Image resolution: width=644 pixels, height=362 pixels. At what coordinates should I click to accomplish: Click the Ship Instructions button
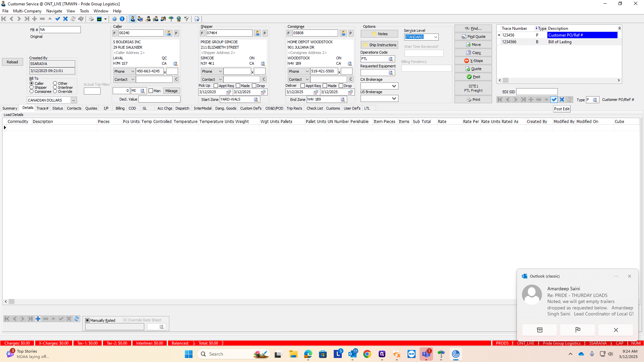pyautogui.click(x=379, y=45)
